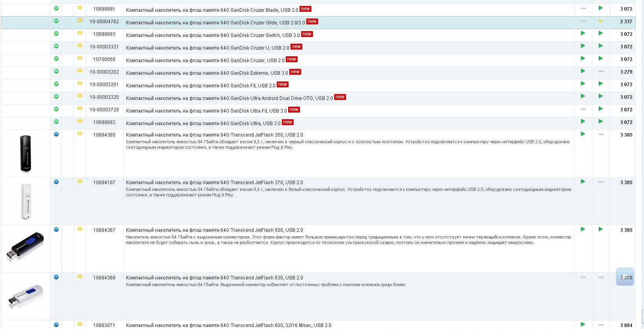Viewport: 644px width, 329px height.
Task: Click the yellow arrow in the Cruzer Glide row
Action: 601,21
